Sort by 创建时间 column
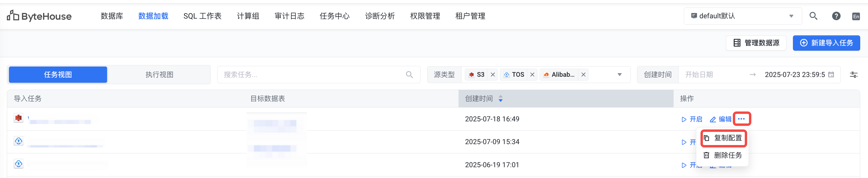 (x=500, y=99)
